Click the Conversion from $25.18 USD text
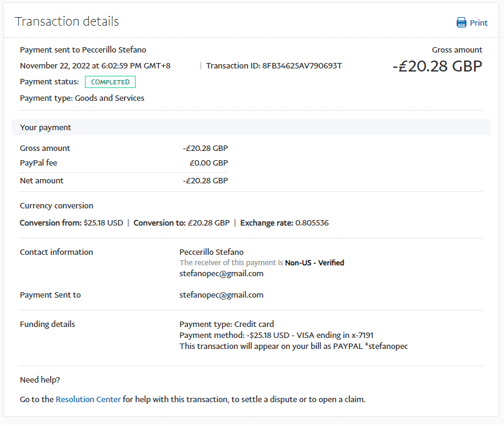504x426 pixels. 71,222
